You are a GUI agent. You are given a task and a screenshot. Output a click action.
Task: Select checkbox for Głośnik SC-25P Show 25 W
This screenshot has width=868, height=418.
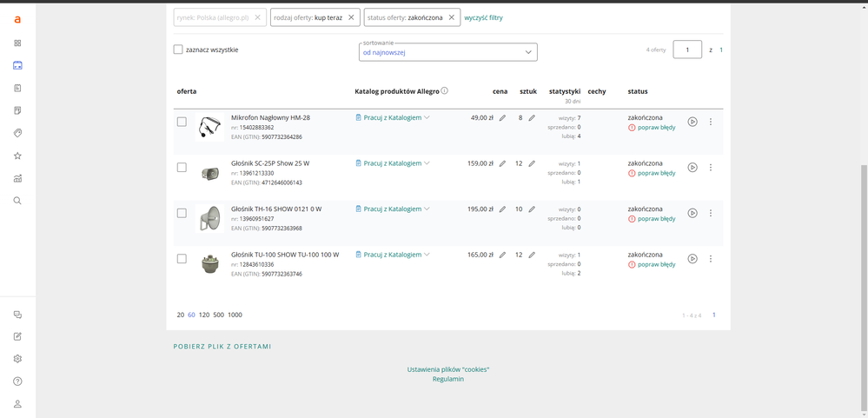pyautogui.click(x=182, y=167)
